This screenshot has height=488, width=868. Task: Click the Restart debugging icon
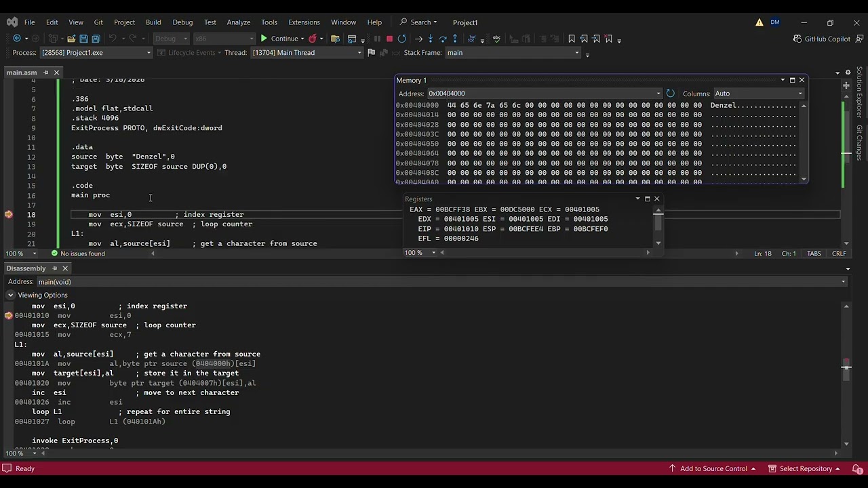[x=402, y=39]
